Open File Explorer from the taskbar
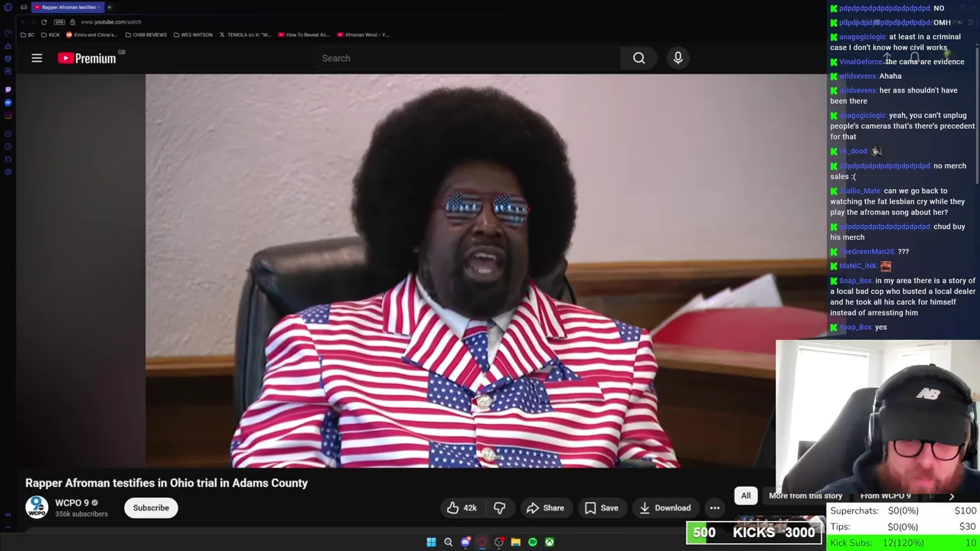This screenshot has height=551, width=980. click(515, 542)
